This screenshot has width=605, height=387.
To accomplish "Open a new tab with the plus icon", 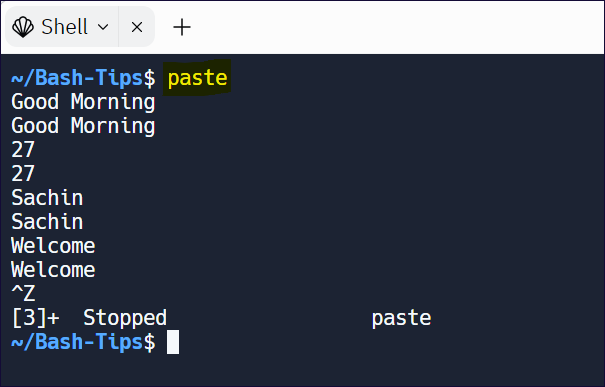I will coord(182,27).
